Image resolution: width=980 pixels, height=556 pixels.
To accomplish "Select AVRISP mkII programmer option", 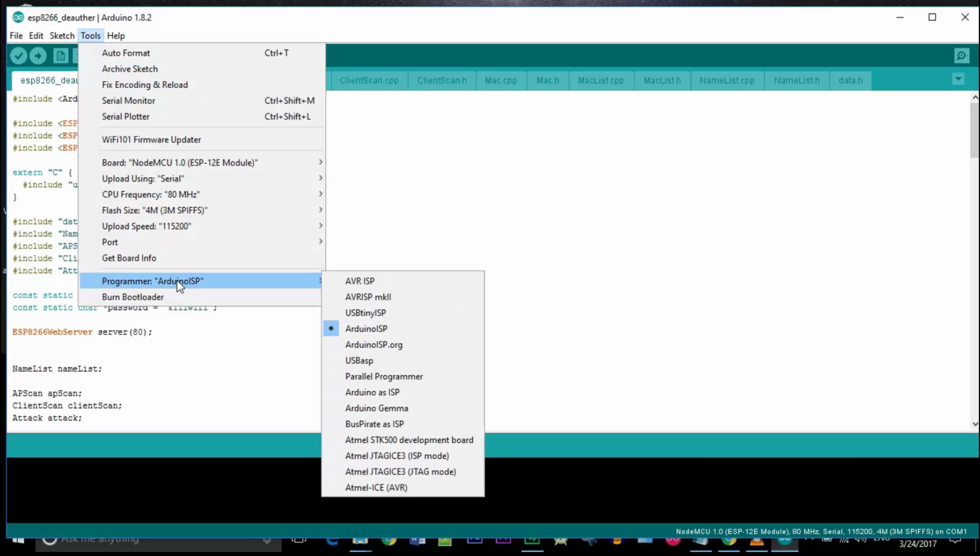I will (x=367, y=297).
